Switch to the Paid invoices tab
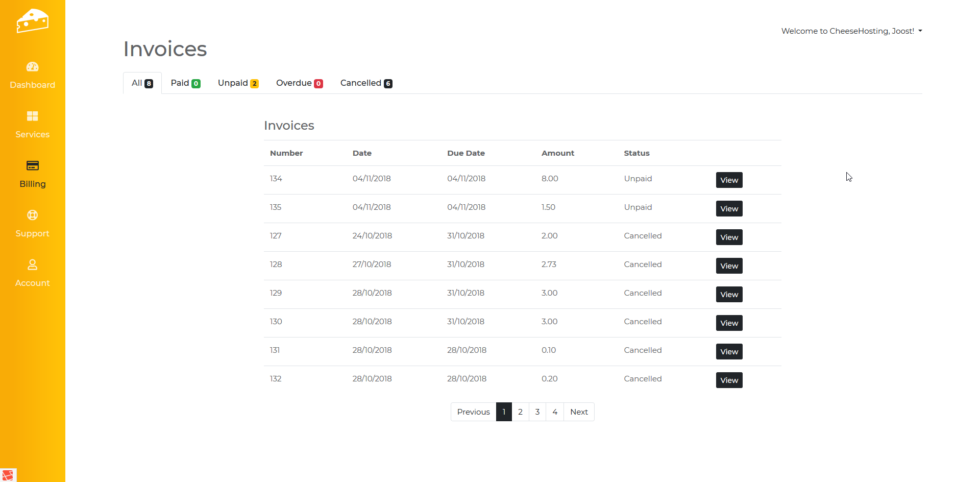980x482 pixels. [185, 83]
